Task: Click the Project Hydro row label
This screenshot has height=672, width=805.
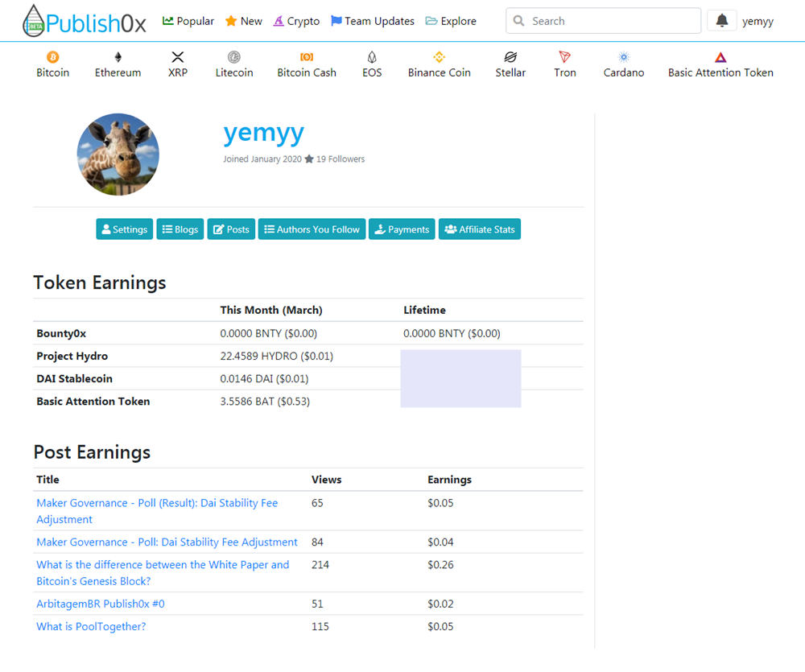Action: pyautogui.click(x=72, y=356)
